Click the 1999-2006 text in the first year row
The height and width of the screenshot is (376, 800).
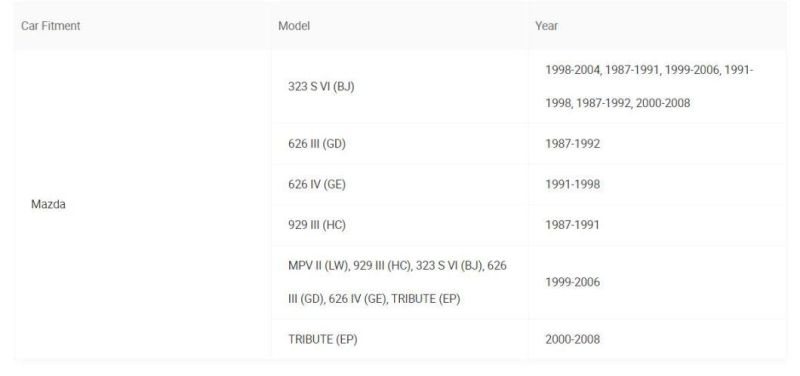tap(692, 70)
